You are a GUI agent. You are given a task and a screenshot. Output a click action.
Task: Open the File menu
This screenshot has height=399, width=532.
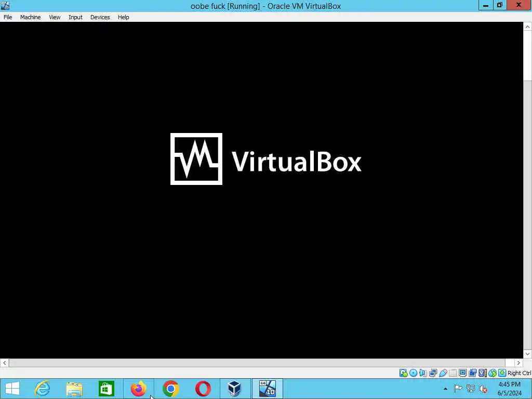[8, 17]
